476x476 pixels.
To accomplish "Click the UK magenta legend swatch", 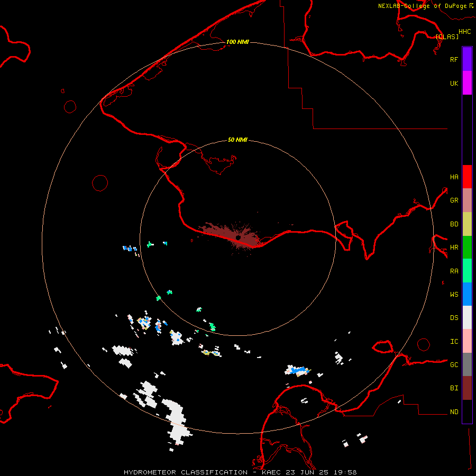I will 467,83.
